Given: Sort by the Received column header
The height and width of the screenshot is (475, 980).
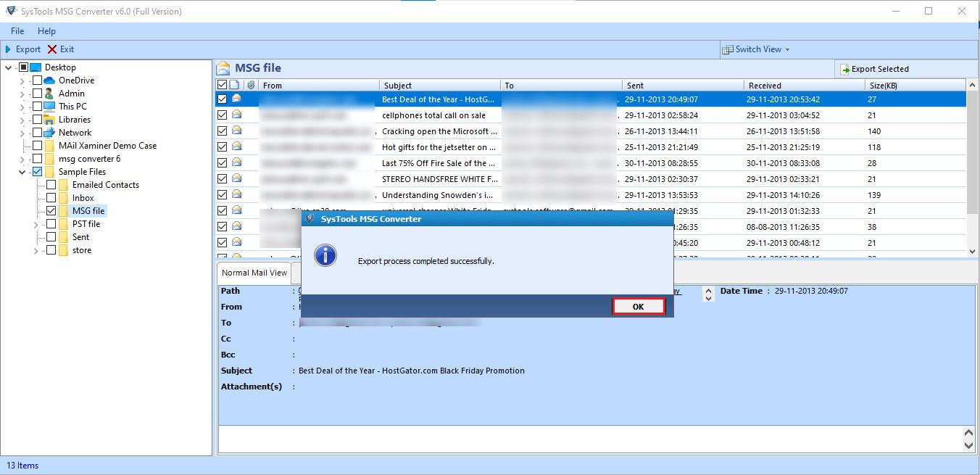Looking at the screenshot, I should [805, 86].
